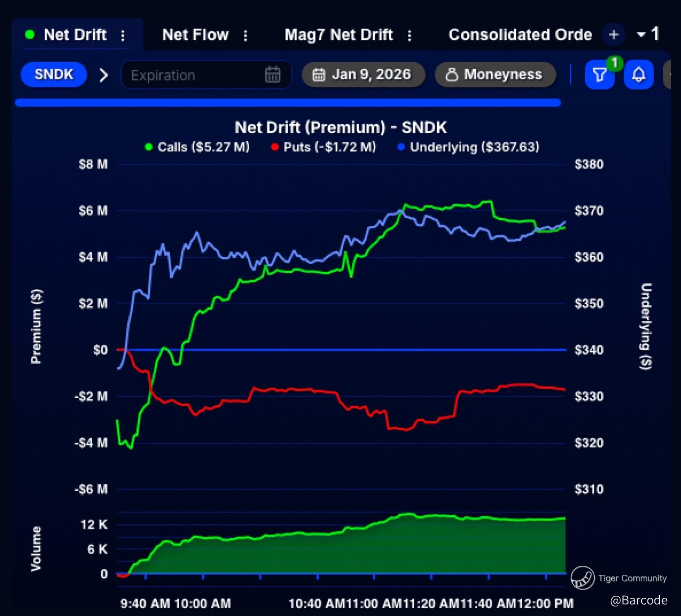Toggle the Underlying series in legend

(468, 147)
